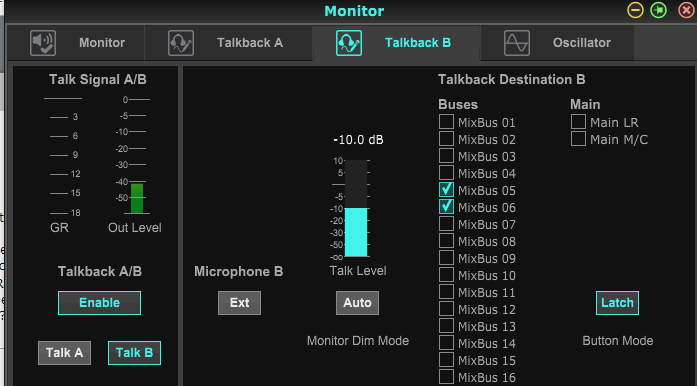The height and width of the screenshot is (386, 697).
Task: Click the -10.0 dB talk level value
Action: (358, 140)
